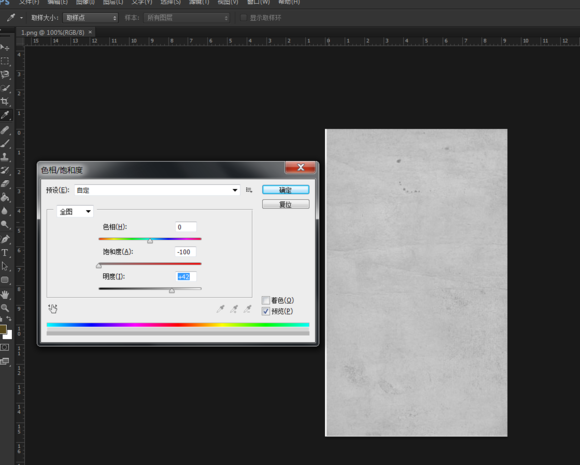The height and width of the screenshot is (465, 580).
Task: Swap foreground and background colors
Action: [8, 319]
